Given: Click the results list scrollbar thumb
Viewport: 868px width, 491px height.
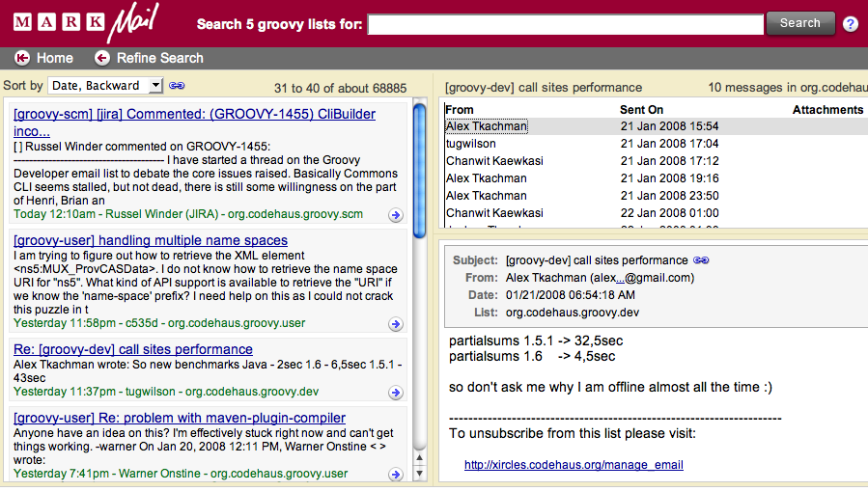Looking at the screenshot, I should pyautogui.click(x=420, y=171).
